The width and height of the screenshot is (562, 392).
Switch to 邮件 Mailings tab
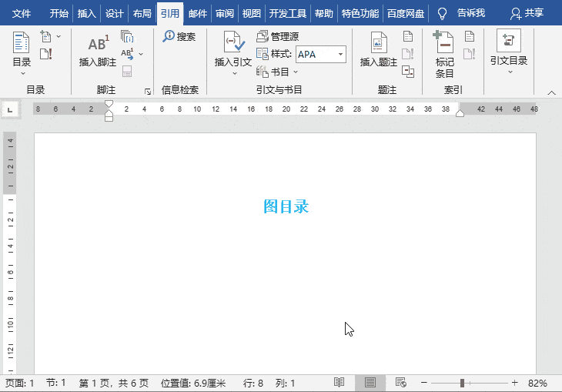pos(198,14)
